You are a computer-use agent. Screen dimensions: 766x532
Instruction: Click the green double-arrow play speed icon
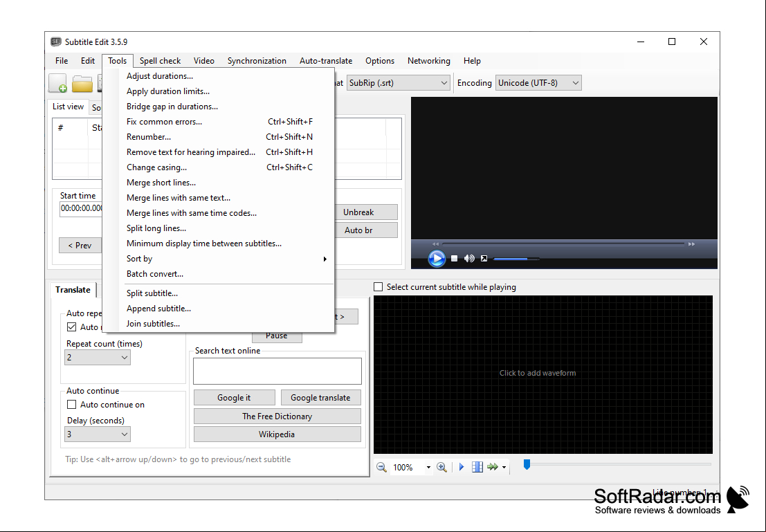click(493, 467)
